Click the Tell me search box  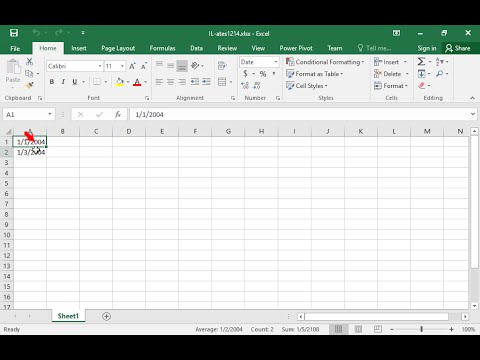click(x=374, y=48)
